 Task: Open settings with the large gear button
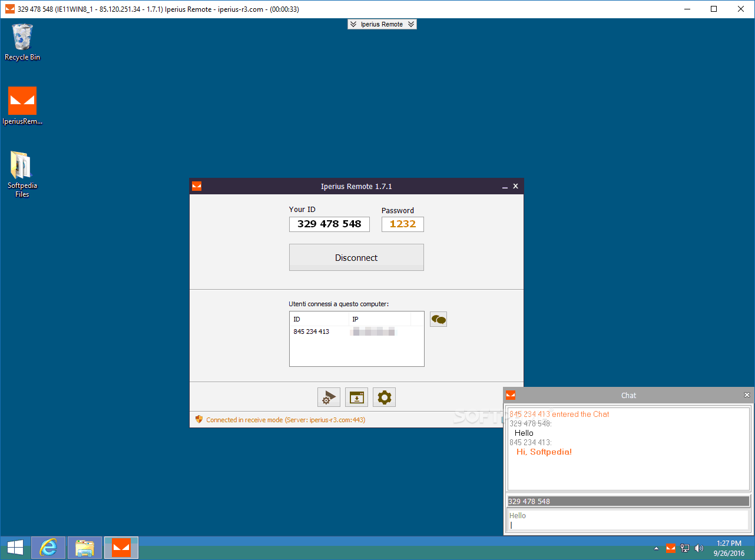coord(384,397)
